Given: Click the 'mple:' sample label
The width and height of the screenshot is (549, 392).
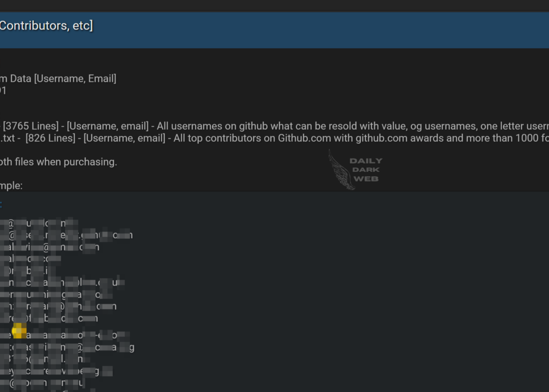Looking at the screenshot, I should click(11, 186).
